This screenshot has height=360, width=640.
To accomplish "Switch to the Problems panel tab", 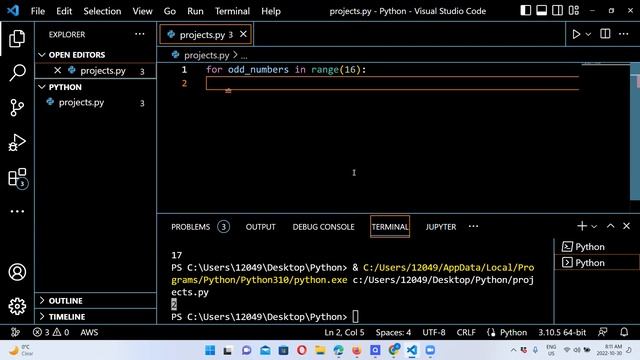I will tap(200, 227).
